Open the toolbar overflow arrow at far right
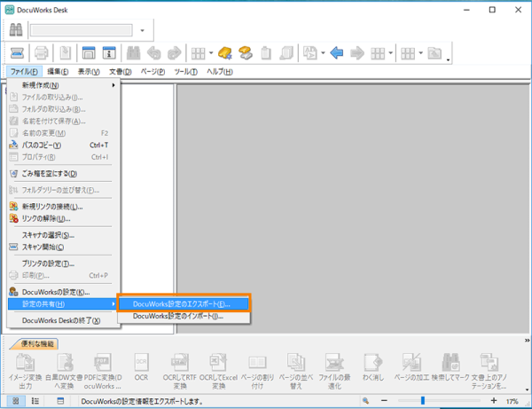 click(448, 60)
